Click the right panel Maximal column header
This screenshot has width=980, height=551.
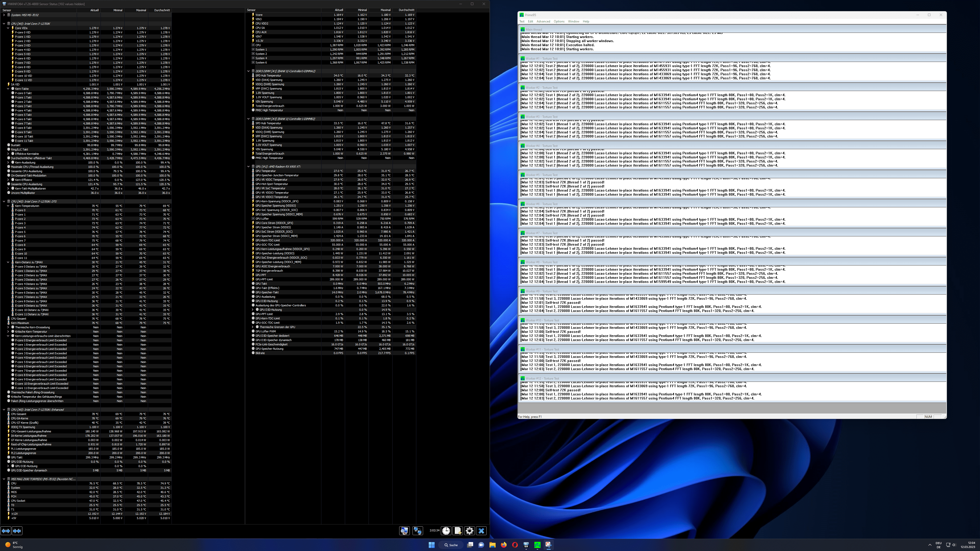[381, 10]
